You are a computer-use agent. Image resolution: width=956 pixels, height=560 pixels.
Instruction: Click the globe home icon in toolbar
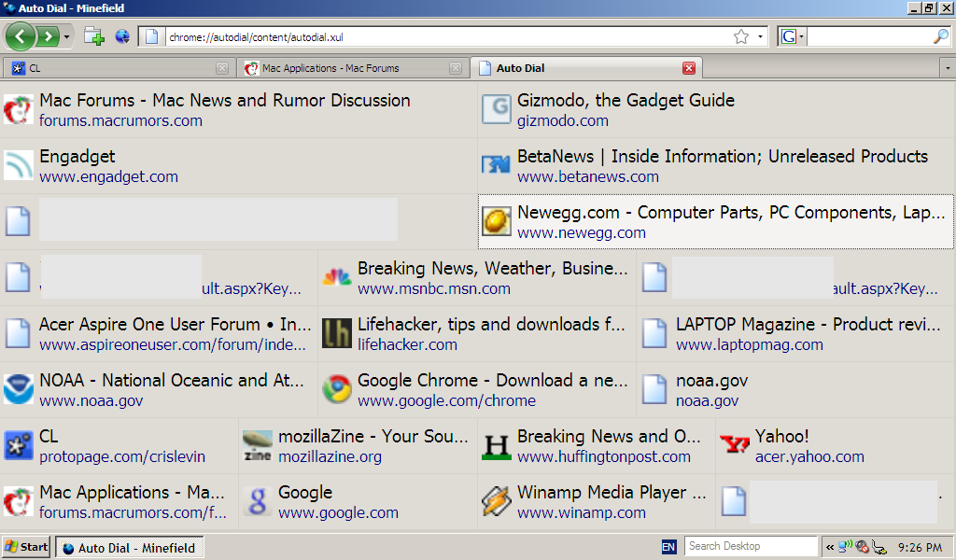(x=122, y=36)
